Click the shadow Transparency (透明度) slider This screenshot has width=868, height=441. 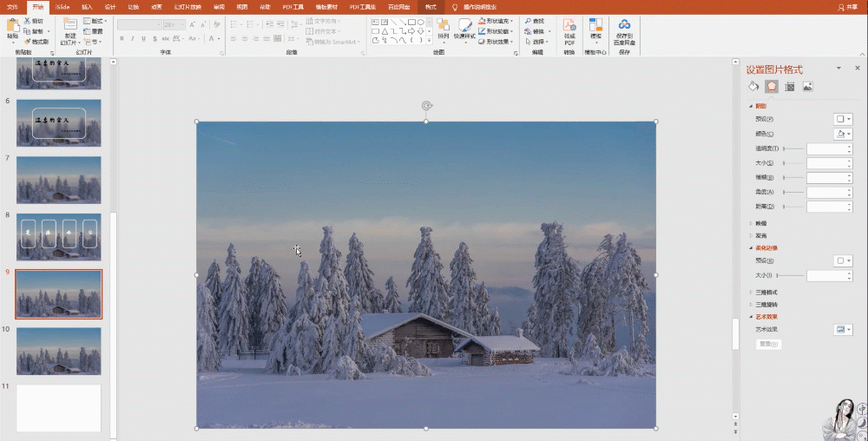(793, 148)
